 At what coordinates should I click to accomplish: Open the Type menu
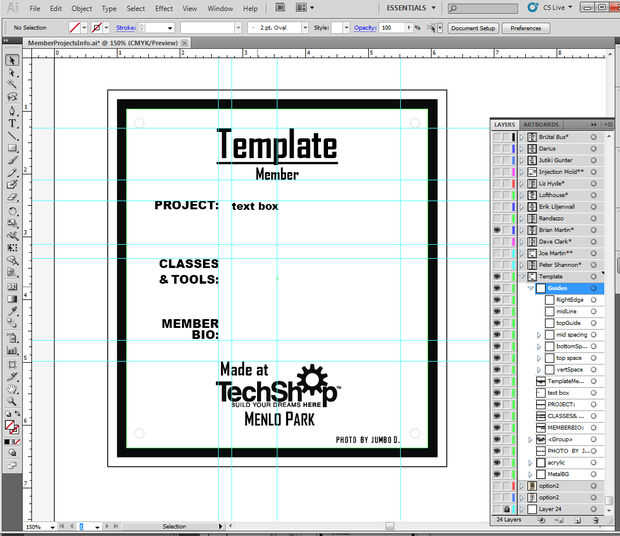[109, 8]
